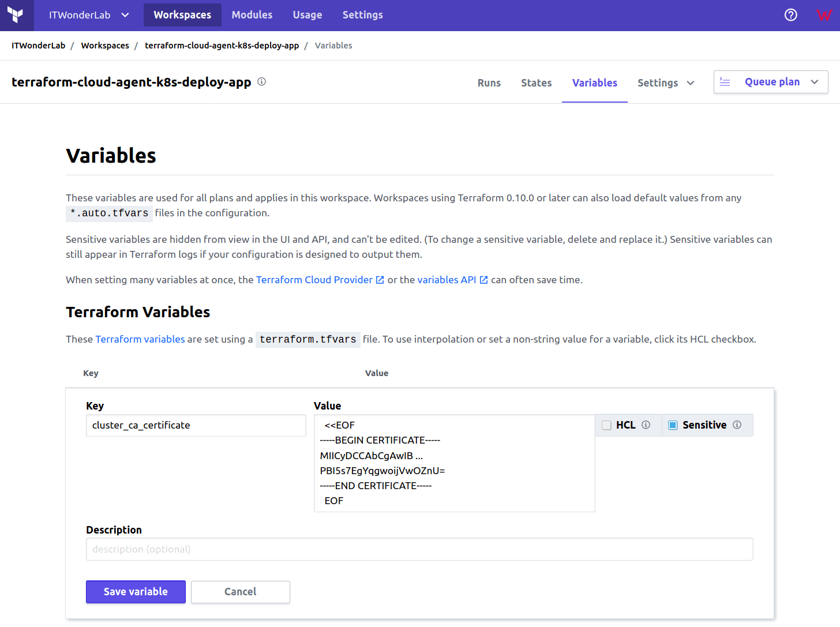The image size is (840, 627).
Task: Click ITWonderLab in the breadcrumb
Action: (x=39, y=46)
